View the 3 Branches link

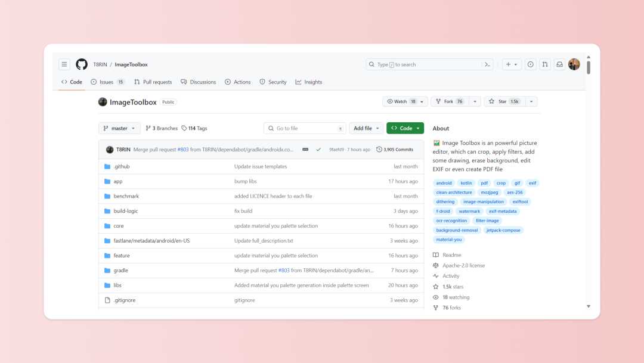click(x=162, y=128)
